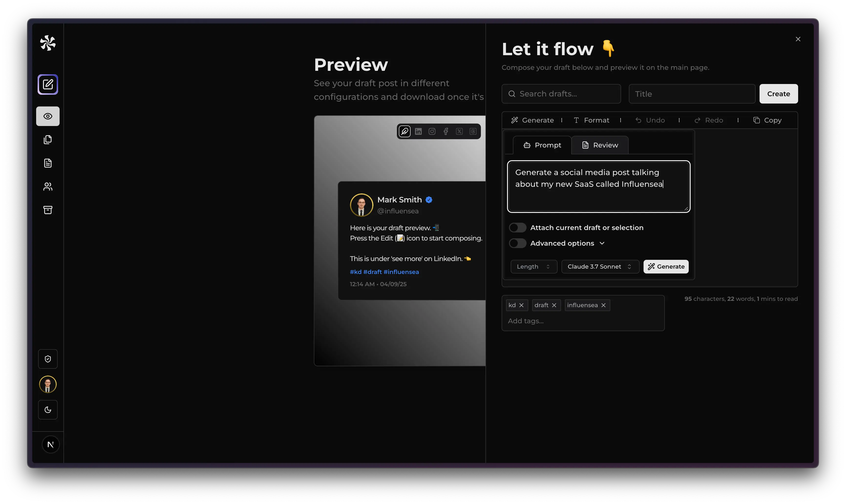Open the users team icon in sidebar

pos(48,187)
